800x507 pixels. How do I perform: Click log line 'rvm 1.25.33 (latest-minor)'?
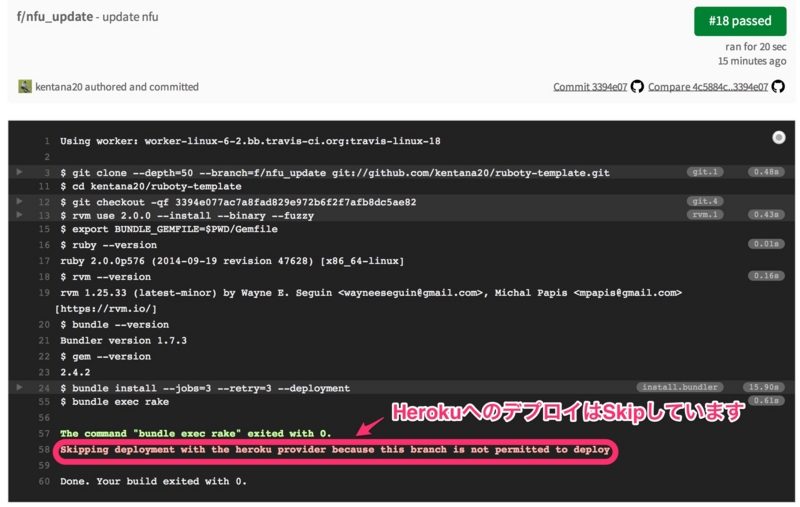click(371, 293)
